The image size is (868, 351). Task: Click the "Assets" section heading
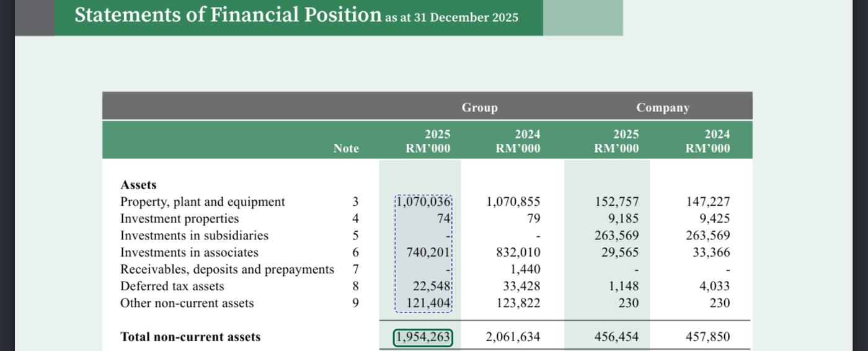pos(138,185)
